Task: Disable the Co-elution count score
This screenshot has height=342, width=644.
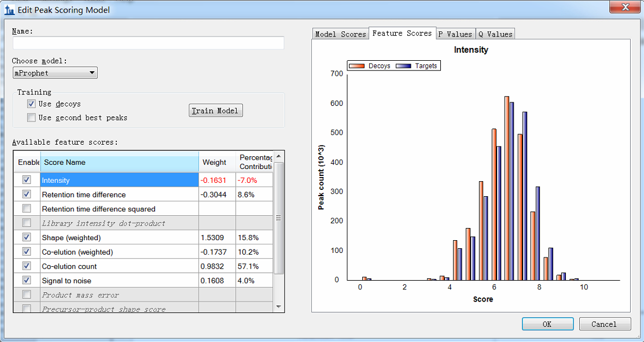Action: point(27,266)
